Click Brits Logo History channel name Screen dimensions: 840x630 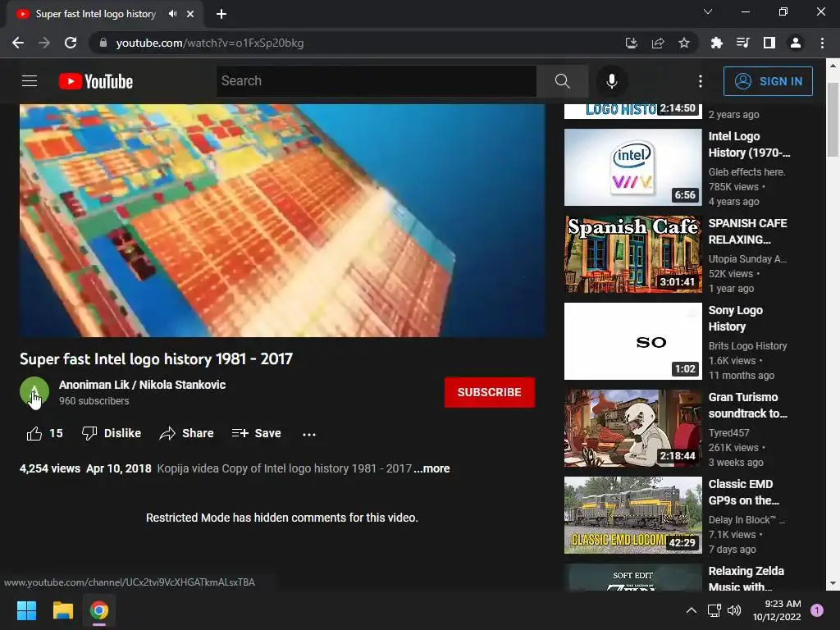click(747, 345)
